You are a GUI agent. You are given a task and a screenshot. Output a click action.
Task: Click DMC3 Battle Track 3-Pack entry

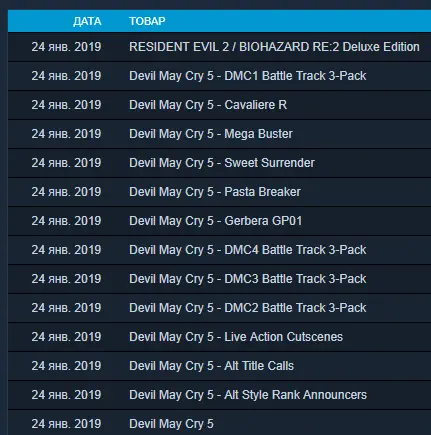[x=248, y=279]
